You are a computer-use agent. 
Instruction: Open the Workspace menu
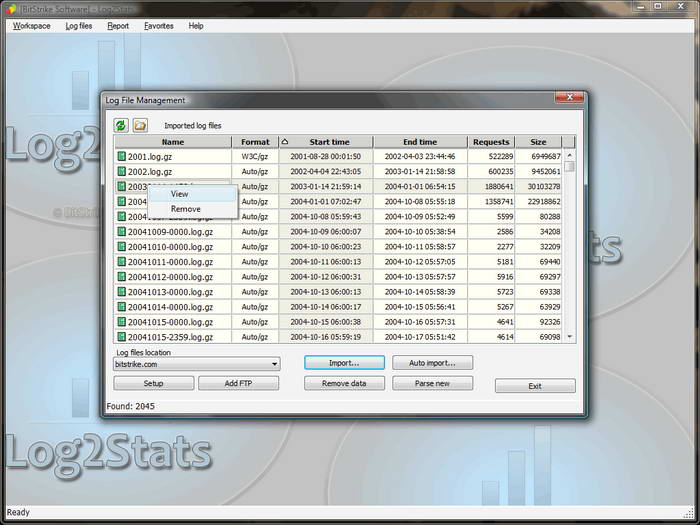point(32,26)
